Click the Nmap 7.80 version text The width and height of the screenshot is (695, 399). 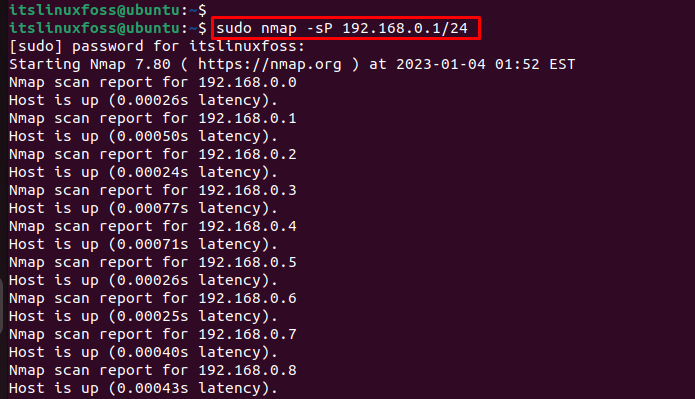click(x=130, y=65)
